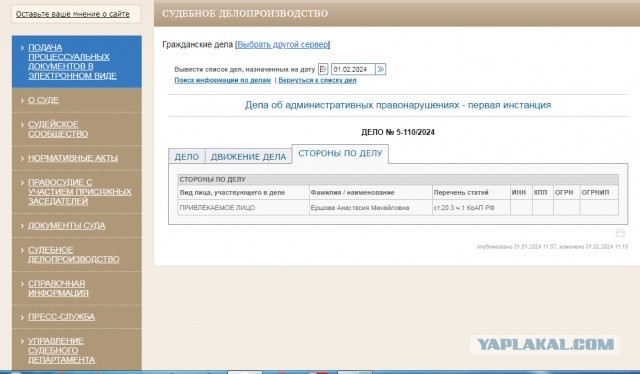Screen dimensions: 640x374
Task: Open СУДЕБНОЕ ДЕЛОПРОИЗВОДСТВО sidebar item
Action: [x=73, y=254]
